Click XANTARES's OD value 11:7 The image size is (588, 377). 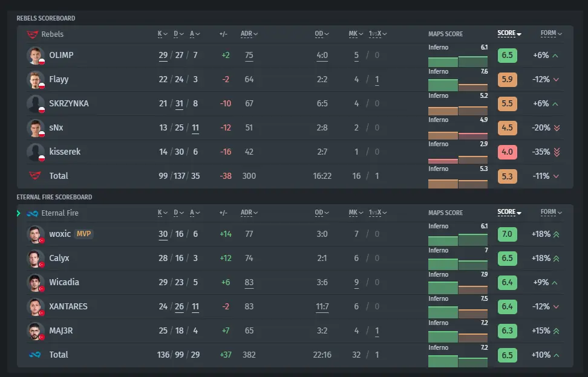[x=322, y=307]
